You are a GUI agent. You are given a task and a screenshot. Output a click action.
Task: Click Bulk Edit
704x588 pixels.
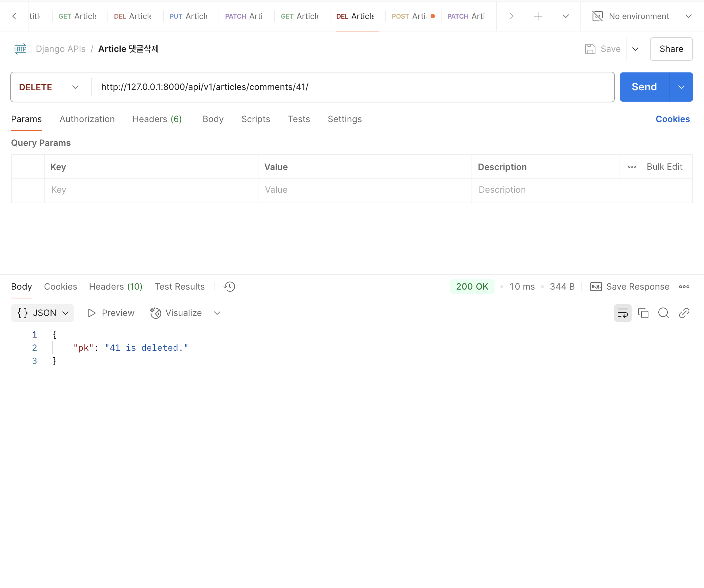pyautogui.click(x=665, y=167)
